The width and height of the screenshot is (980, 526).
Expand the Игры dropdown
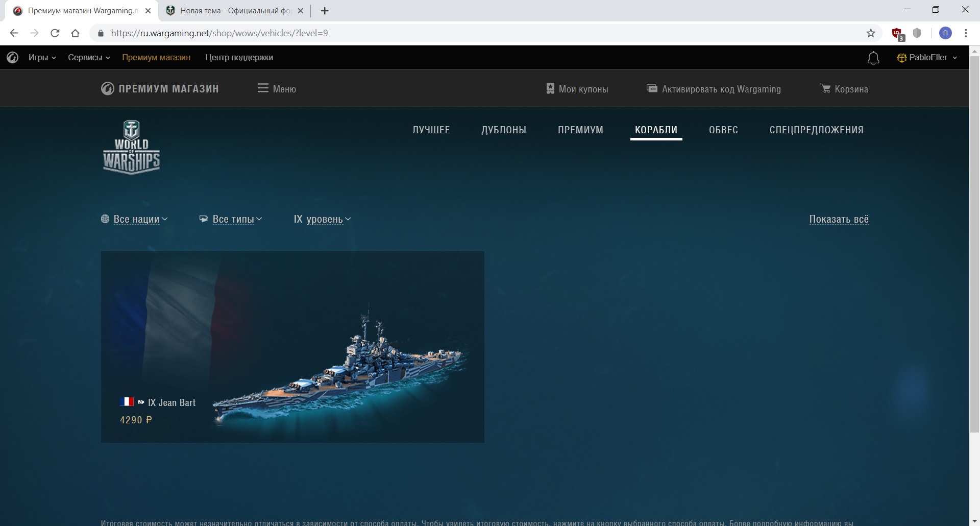(42, 58)
